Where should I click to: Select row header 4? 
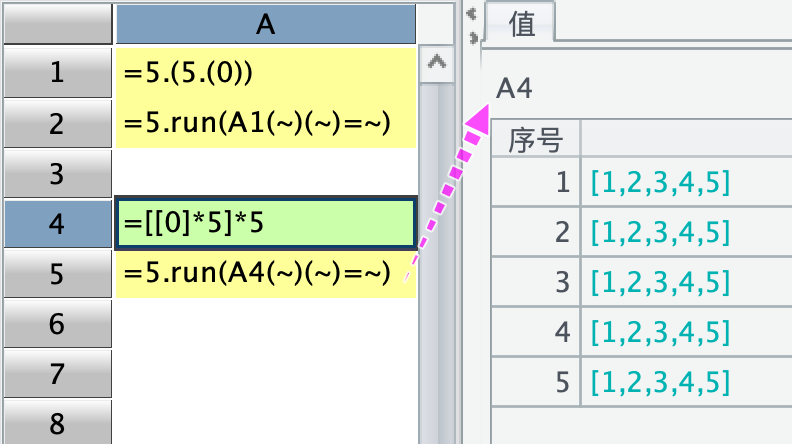(x=58, y=223)
